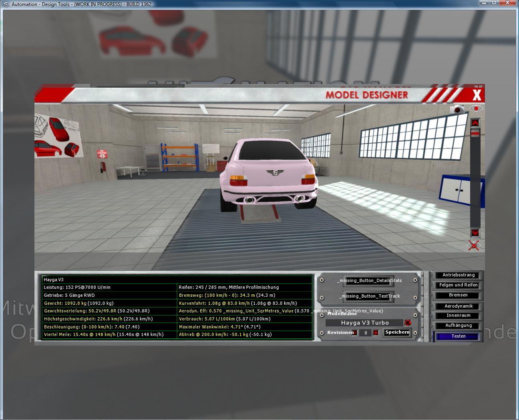Go to the Aerodynamik tab
The image size is (519, 420).
(x=459, y=306)
